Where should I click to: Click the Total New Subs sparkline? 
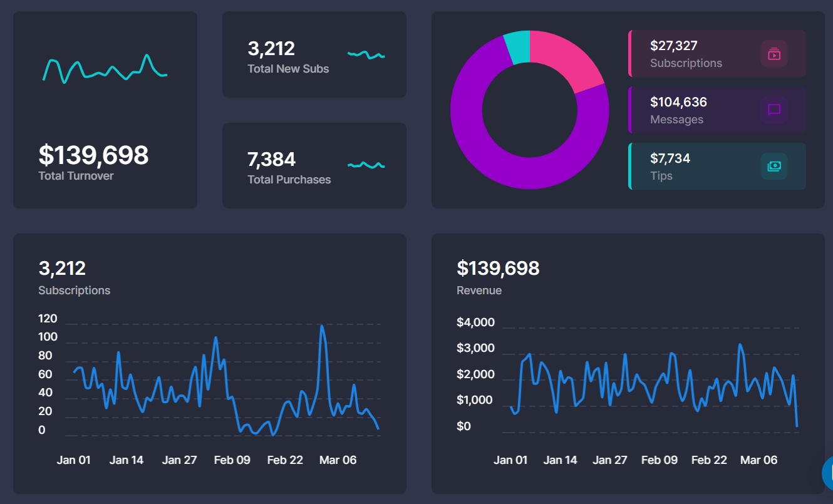(x=366, y=55)
